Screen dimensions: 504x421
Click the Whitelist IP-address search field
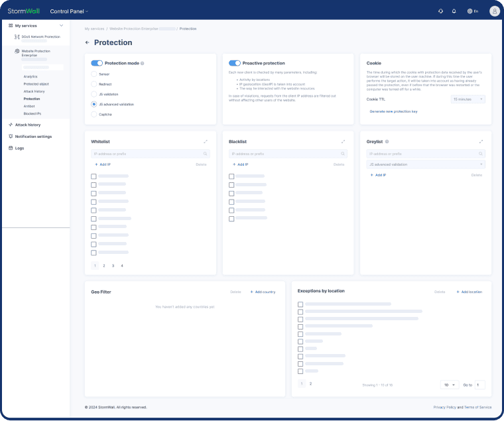149,153
